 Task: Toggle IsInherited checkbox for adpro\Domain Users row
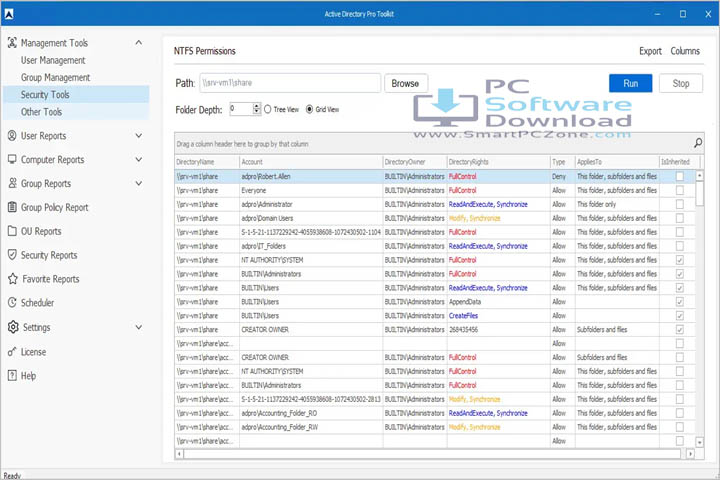pos(680,218)
